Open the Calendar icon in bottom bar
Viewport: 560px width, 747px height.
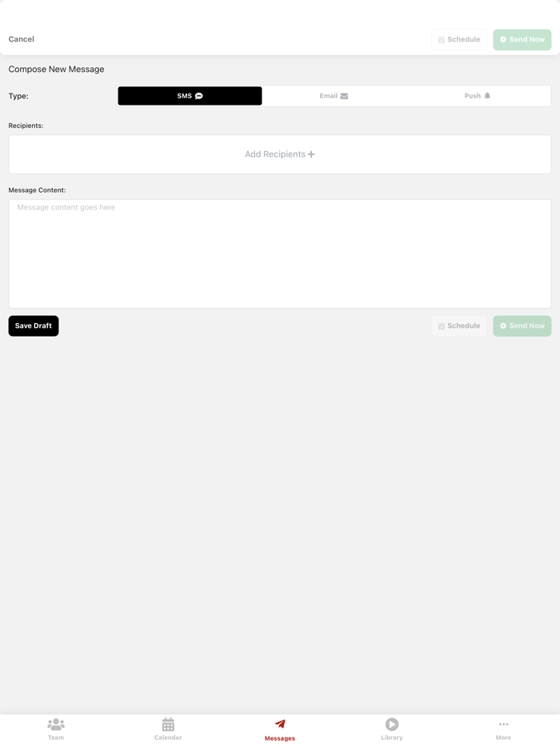168,724
